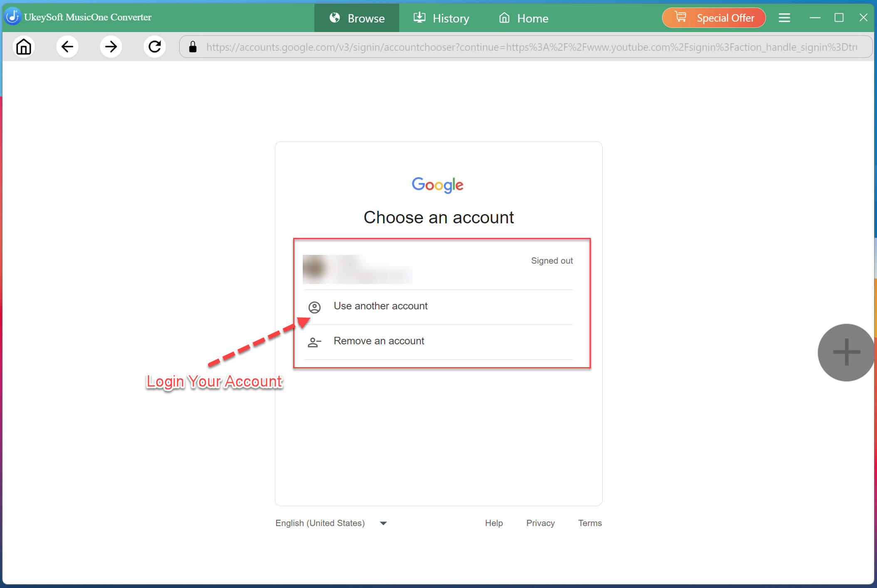Select the blurred signed out account
Image resolution: width=877 pixels, height=588 pixels.
(x=438, y=269)
